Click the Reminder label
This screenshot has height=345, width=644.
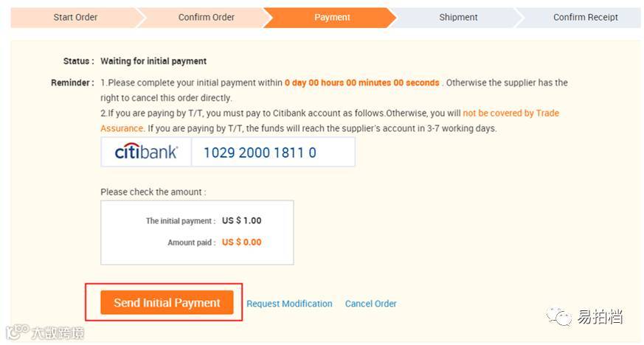tap(72, 83)
